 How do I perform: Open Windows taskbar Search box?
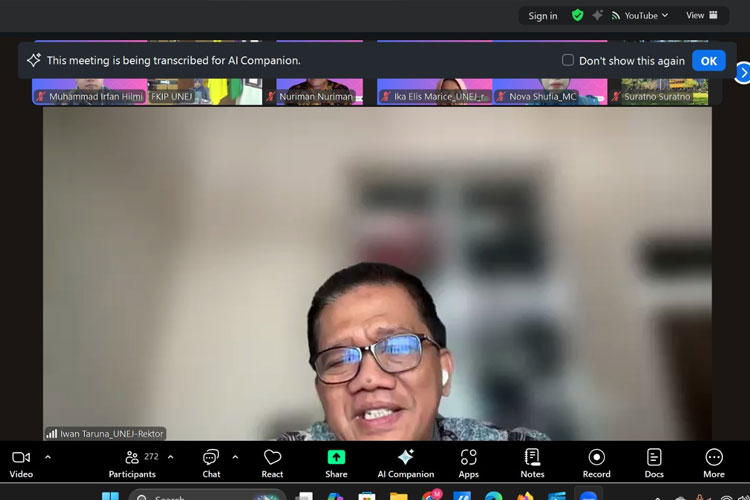[x=208, y=495]
